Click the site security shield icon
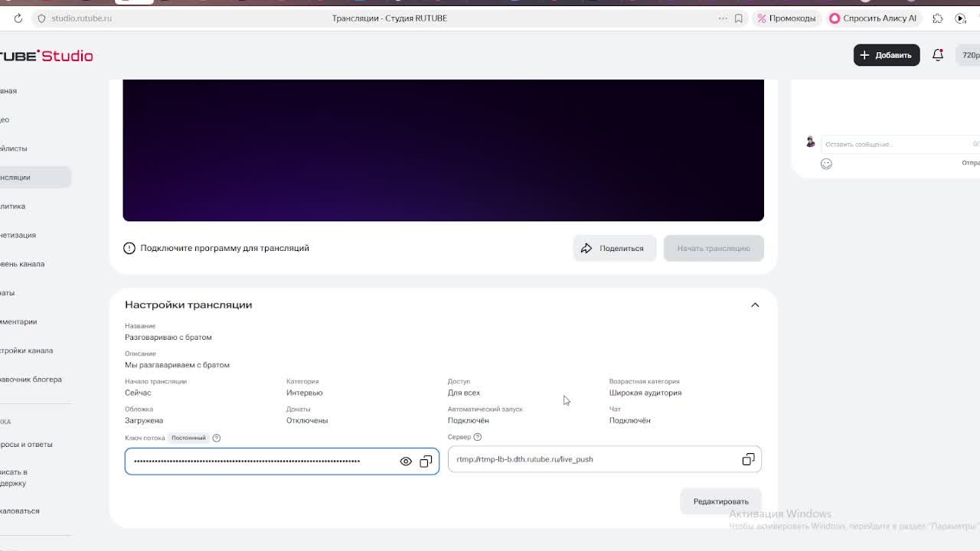 [41, 18]
